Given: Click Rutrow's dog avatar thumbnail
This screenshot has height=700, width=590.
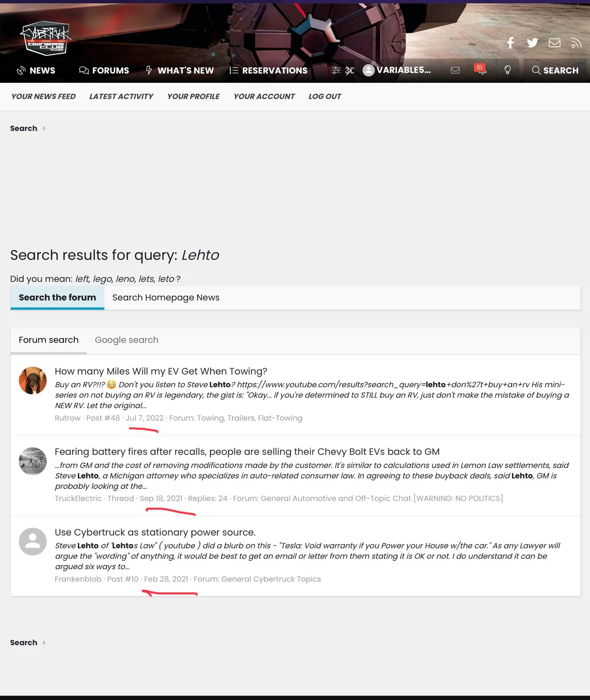Looking at the screenshot, I should pyautogui.click(x=33, y=381).
